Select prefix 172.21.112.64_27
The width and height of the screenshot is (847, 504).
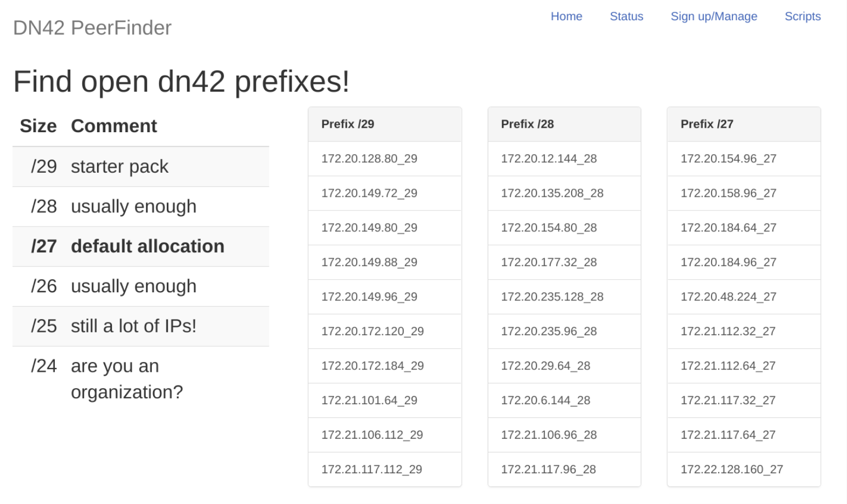pyautogui.click(x=744, y=366)
